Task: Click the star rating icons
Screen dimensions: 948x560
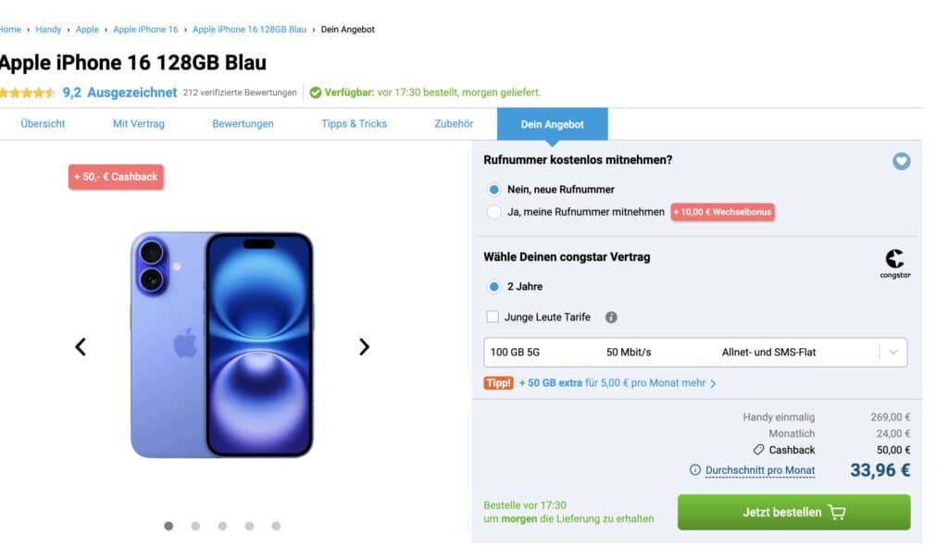Action: 28,93
